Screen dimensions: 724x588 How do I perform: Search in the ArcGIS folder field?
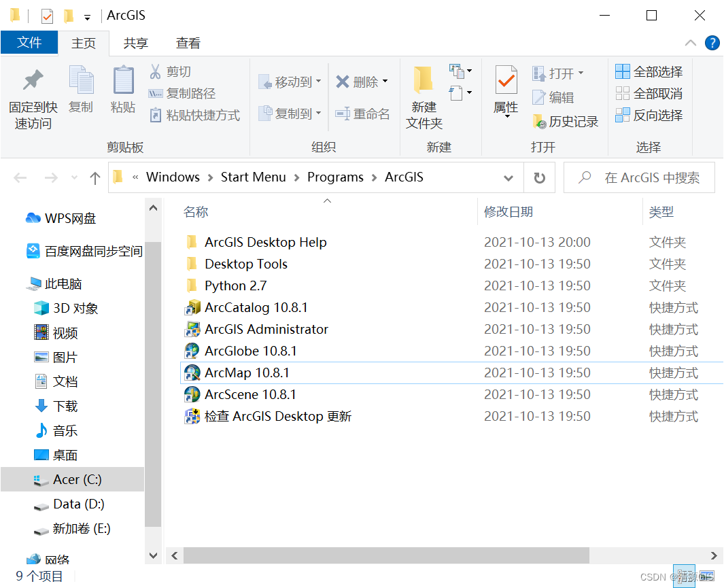pos(640,177)
